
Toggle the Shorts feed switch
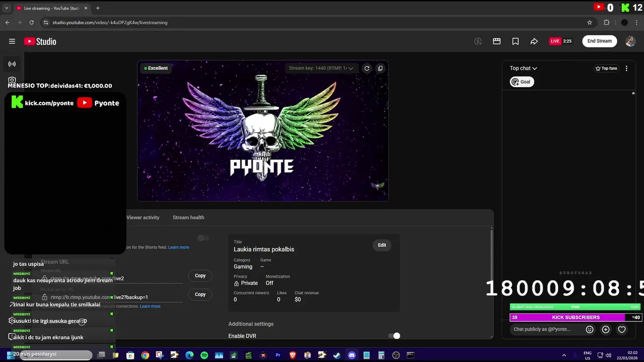203,238
